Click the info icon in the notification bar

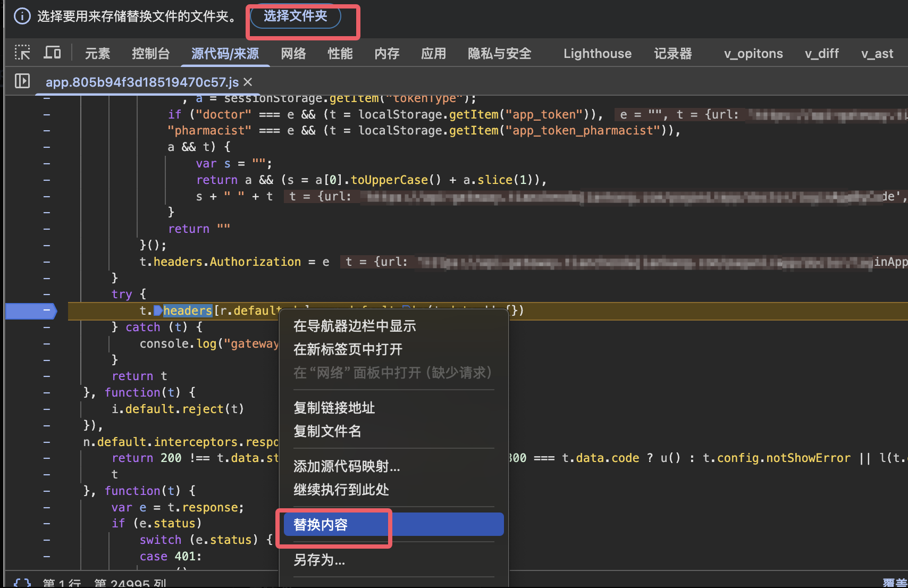pyautogui.click(x=22, y=16)
